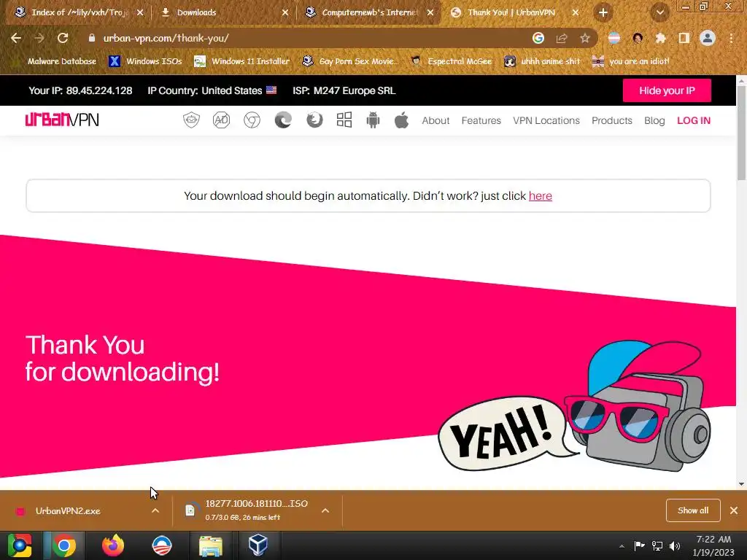This screenshot has width=747, height=560.
Task: Switch to the Downloads tab
Action: (224, 12)
